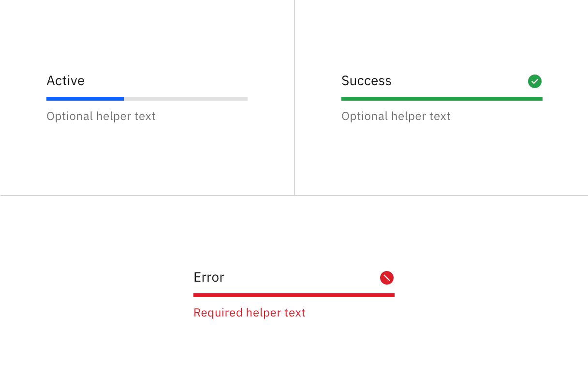This screenshot has height=392, width=588.
Task: Select the Error label
Action: tap(208, 277)
